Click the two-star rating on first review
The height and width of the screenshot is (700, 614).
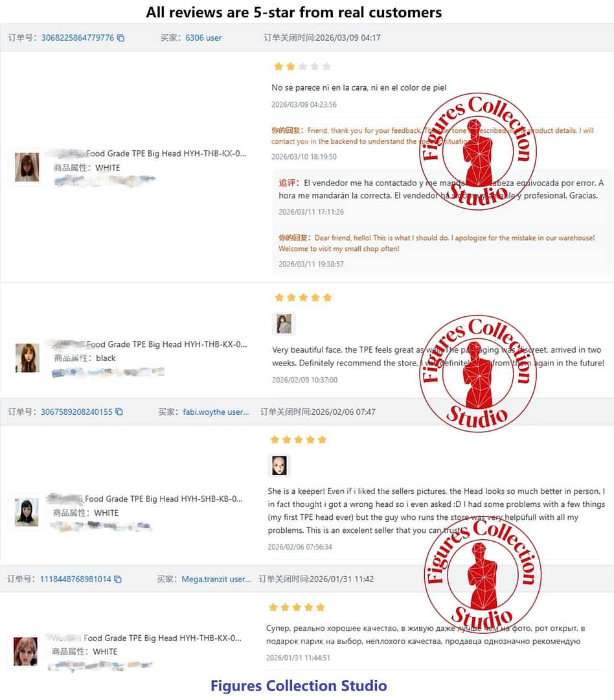302,67
